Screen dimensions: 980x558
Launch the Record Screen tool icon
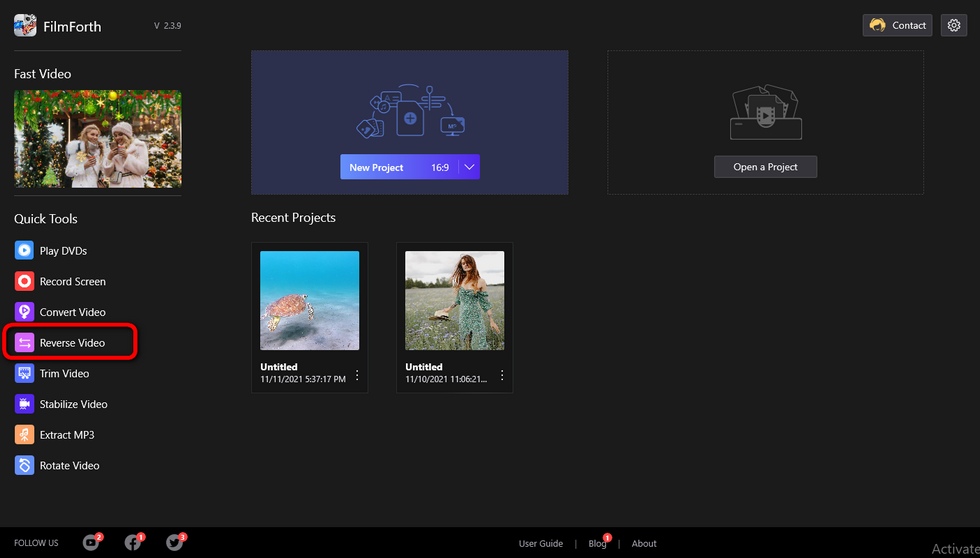(x=24, y=281)
